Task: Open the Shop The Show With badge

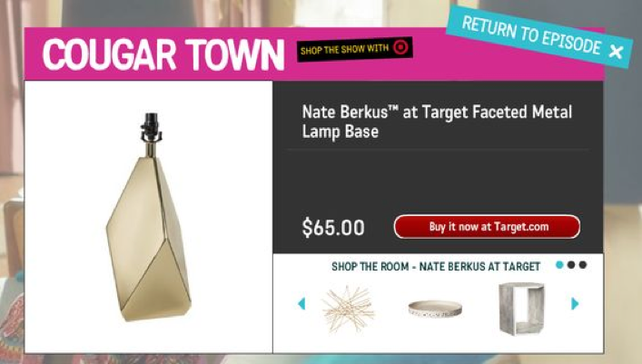Action: click(x=354, y=49)
